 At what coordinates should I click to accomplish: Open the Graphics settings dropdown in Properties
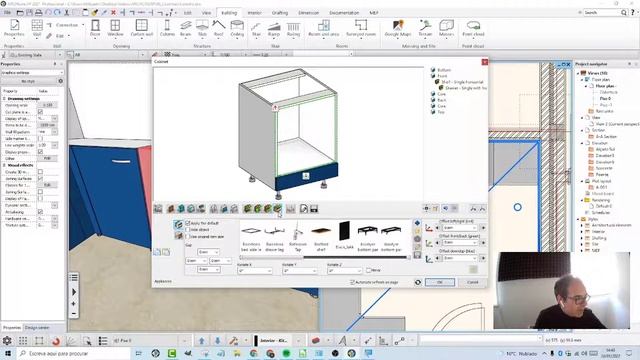coord(32,73)
